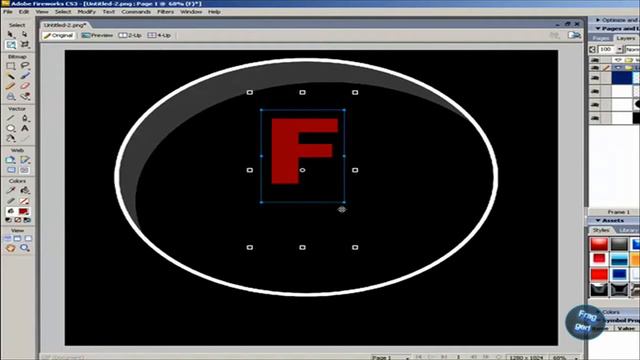Hide the Web Layer with eye icon
The width and height of the screenshot is (640, 360).
tap(595, 60)
